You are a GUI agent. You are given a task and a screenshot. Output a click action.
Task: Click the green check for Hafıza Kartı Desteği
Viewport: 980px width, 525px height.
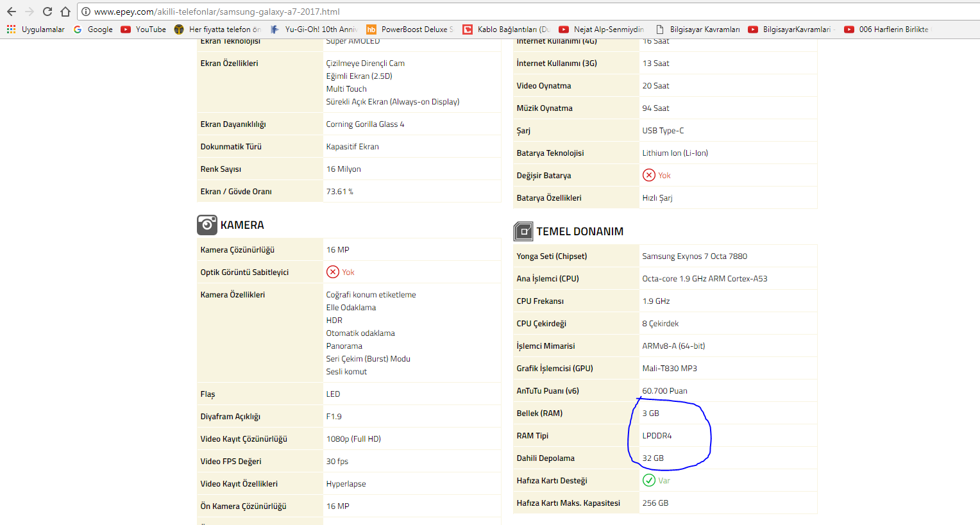649,480
